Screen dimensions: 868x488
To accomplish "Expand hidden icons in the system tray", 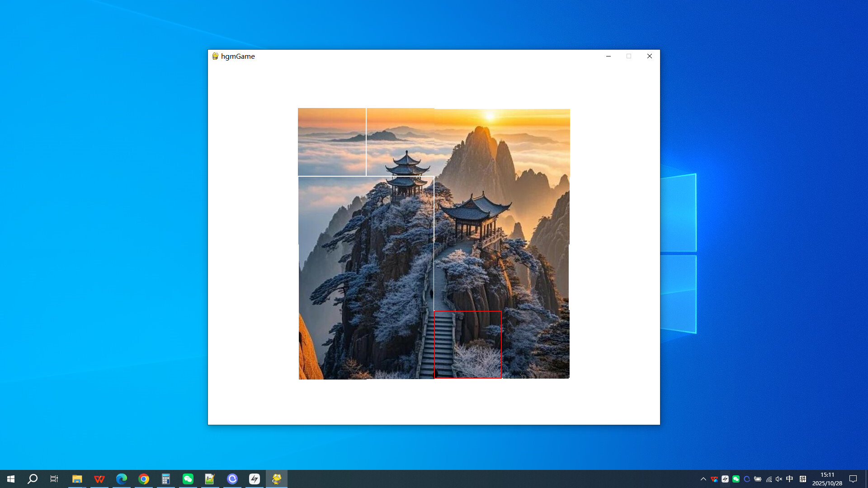I will point(703,479).
